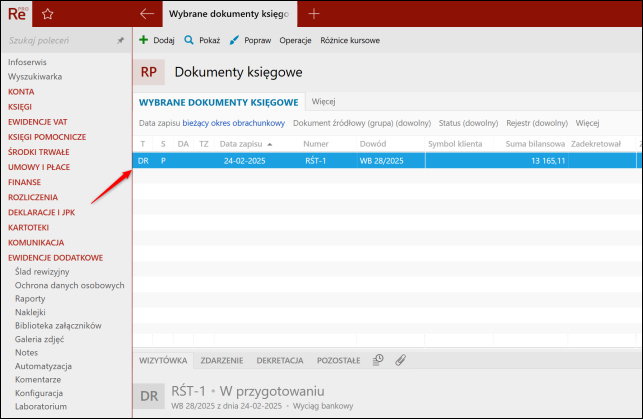The width and height of the screenshot is (643, 419).
Task: Open Biblioteka załączników
Action: tap(58, 326)
